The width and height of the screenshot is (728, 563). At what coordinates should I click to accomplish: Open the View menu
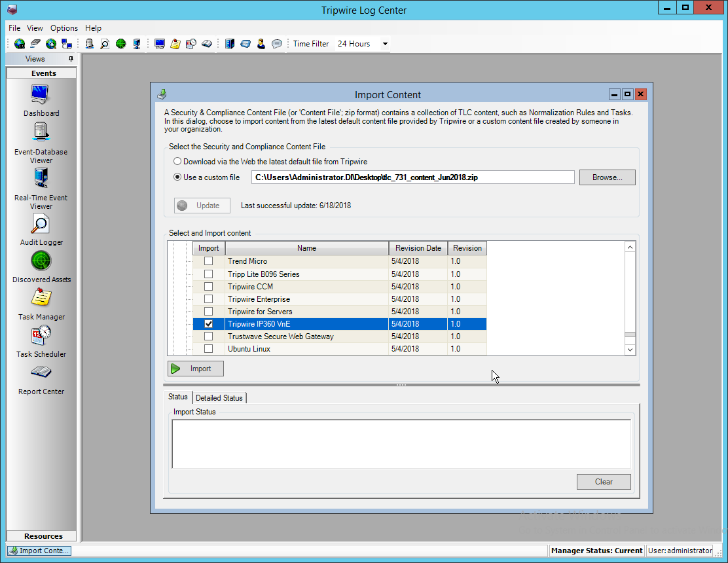(35, 28)
